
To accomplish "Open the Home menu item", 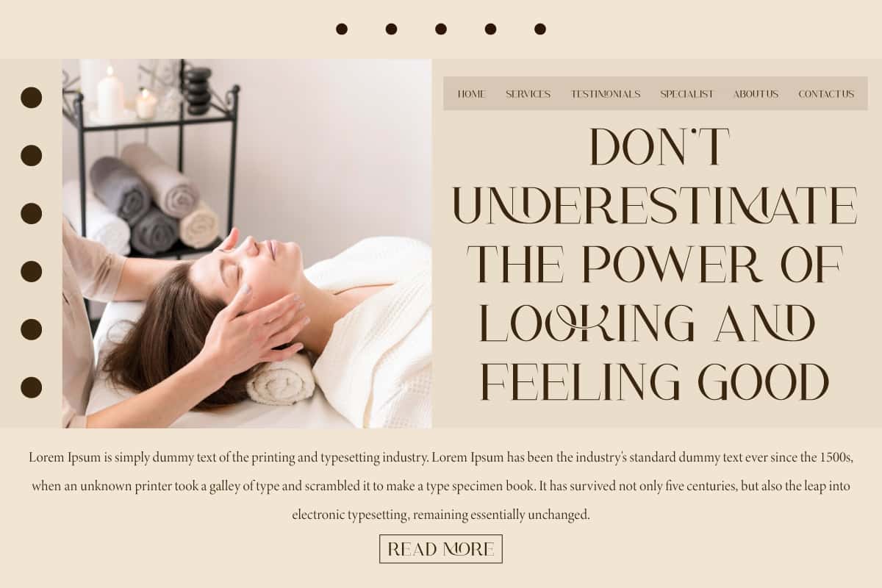I will point(471,94).
